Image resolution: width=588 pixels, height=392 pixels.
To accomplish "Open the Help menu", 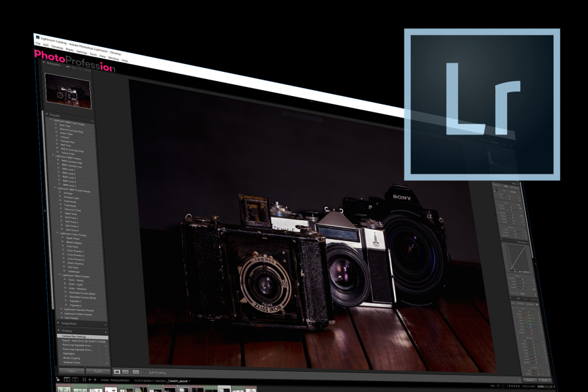I will 125,60.
